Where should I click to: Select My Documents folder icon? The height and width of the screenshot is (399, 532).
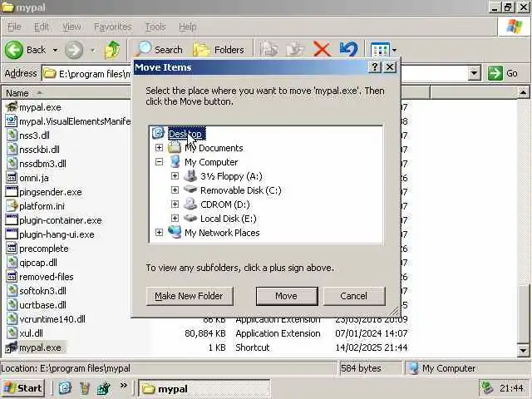click(x=175, y=148)
